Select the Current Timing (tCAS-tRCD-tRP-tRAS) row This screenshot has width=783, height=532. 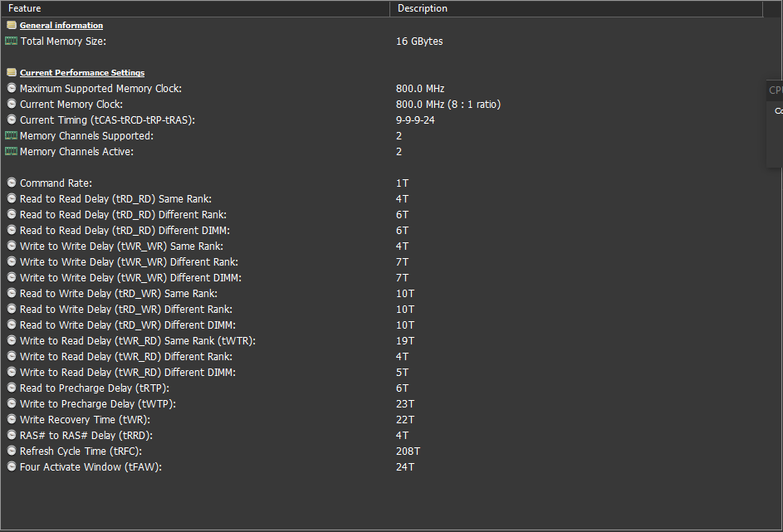tap(107, 120)
